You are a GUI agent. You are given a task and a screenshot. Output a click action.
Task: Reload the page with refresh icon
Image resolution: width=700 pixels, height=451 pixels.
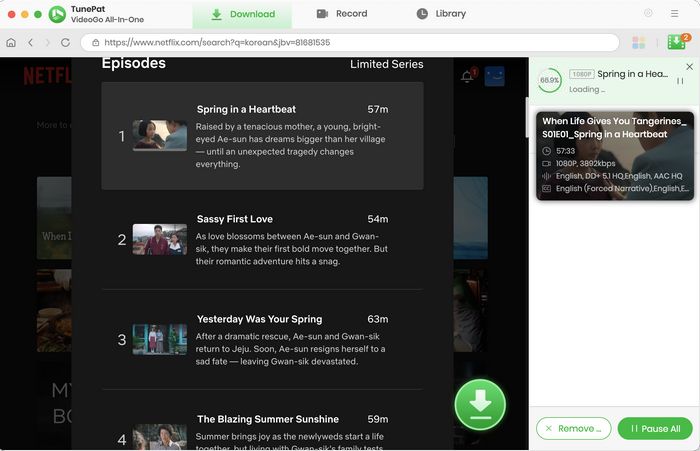click(66, 43)
